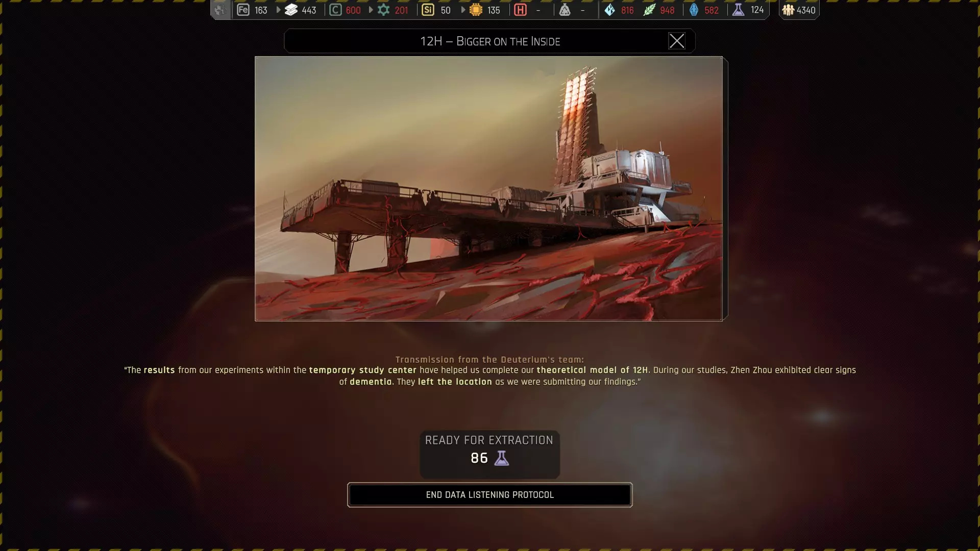Expand the silicon to electronics conversion arrow
The image size is (980, 551).
coord(463,10)
